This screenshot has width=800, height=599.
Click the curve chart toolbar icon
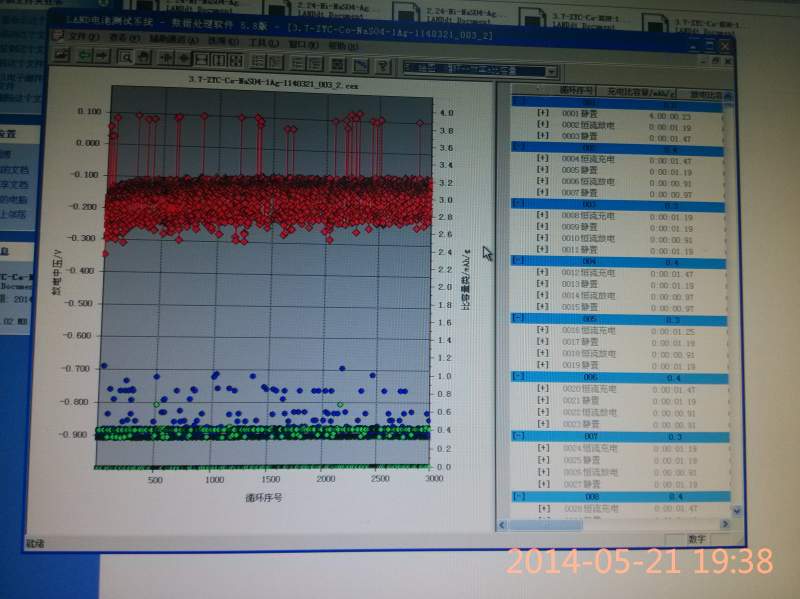point(360,65)
